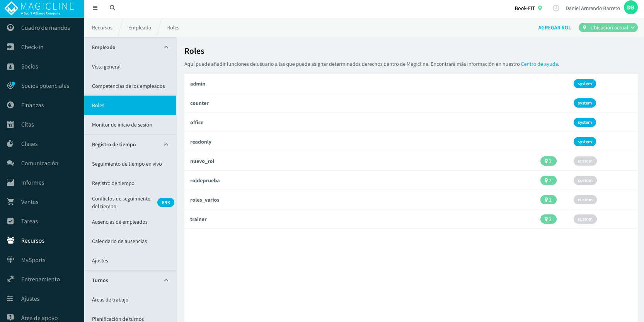Click the custom tag on roldeprueba row
Screen dimensions: 644x322
585,180
